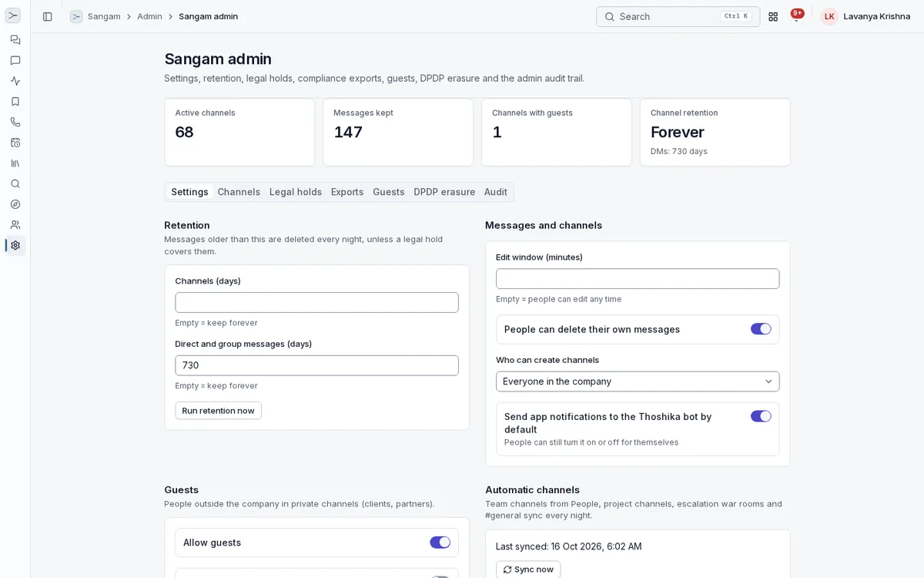This screenshot has height=578, width=924.
Task: Toggle Toshika bot app notifications default
Action: click(x=761, y=416)
